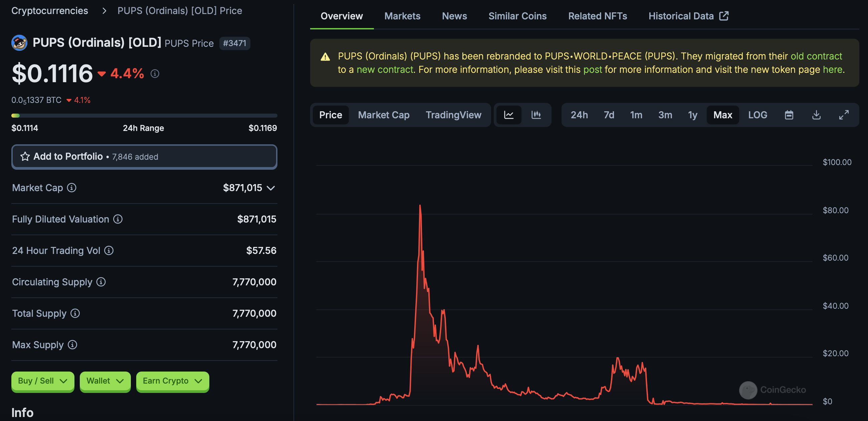Click the $0.1114 range low value
Screen dimensions: 868x421
coord(25,128)
